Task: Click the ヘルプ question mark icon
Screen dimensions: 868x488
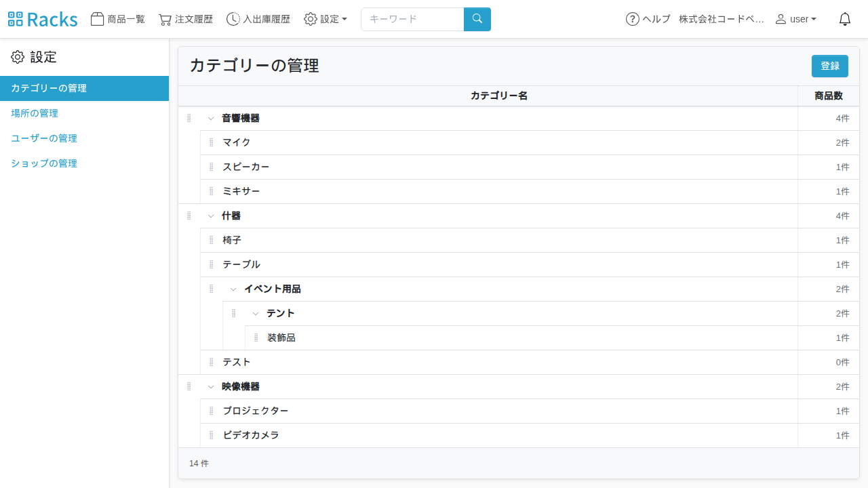Action: tap(633, 19)
